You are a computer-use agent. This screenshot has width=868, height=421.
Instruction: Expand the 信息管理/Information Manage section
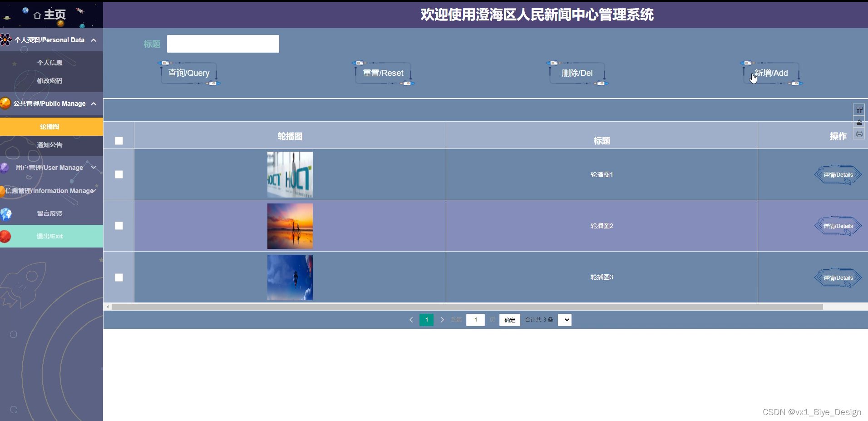pos(51,191)
